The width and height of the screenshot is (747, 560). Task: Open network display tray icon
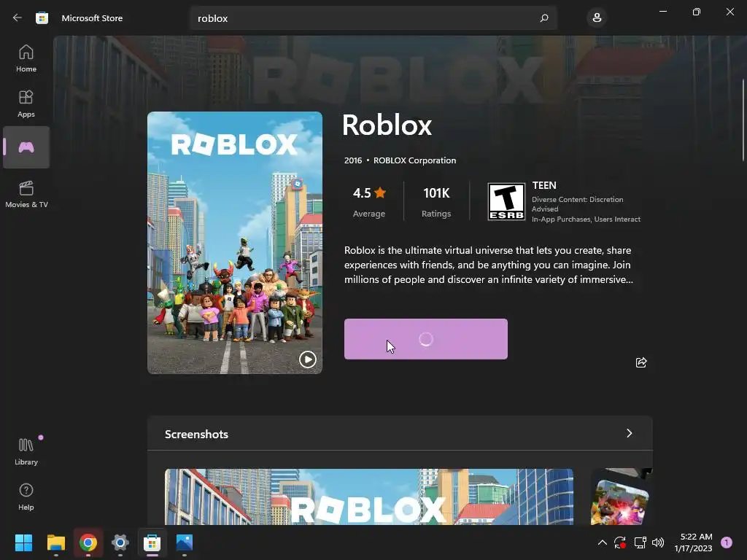pos(640,542)
